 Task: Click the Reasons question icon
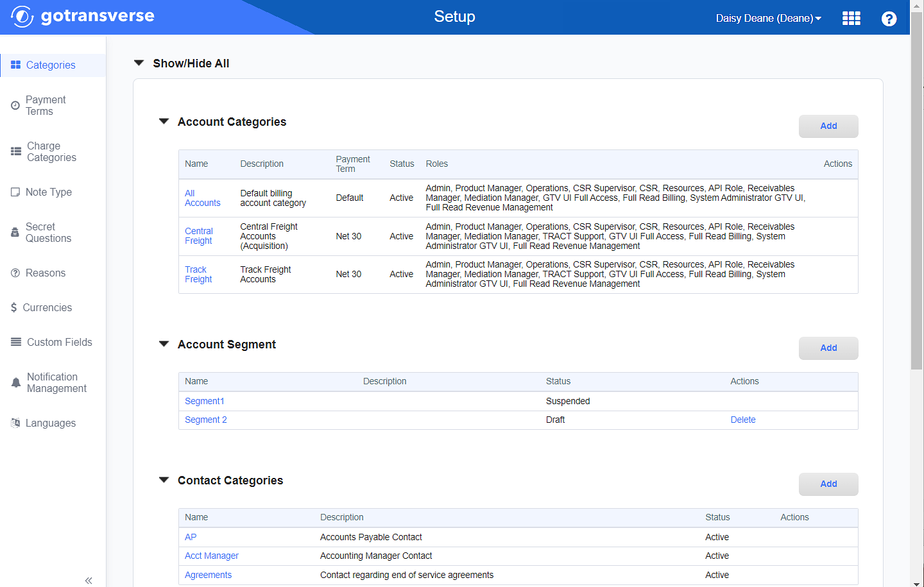click(15, 273)
